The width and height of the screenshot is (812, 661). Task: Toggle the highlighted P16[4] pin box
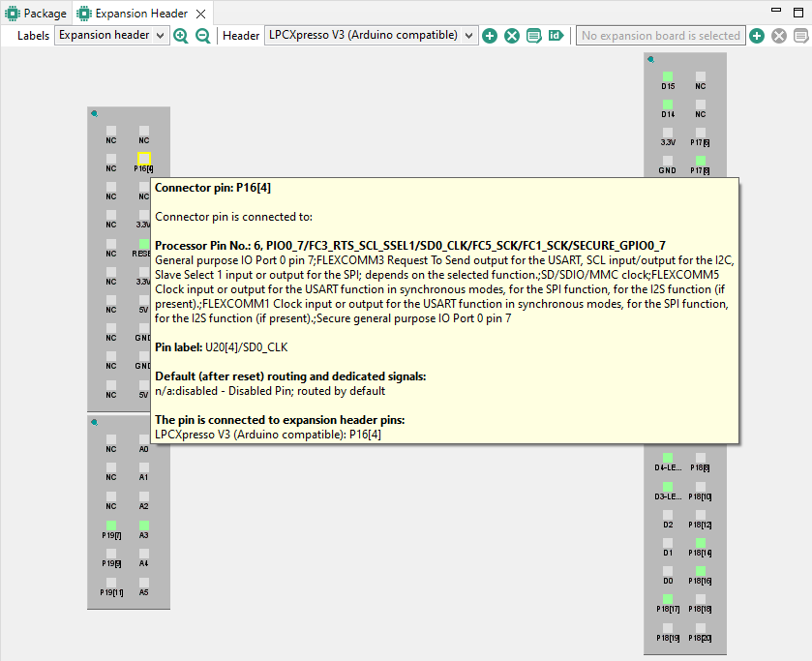pos(143,158)
